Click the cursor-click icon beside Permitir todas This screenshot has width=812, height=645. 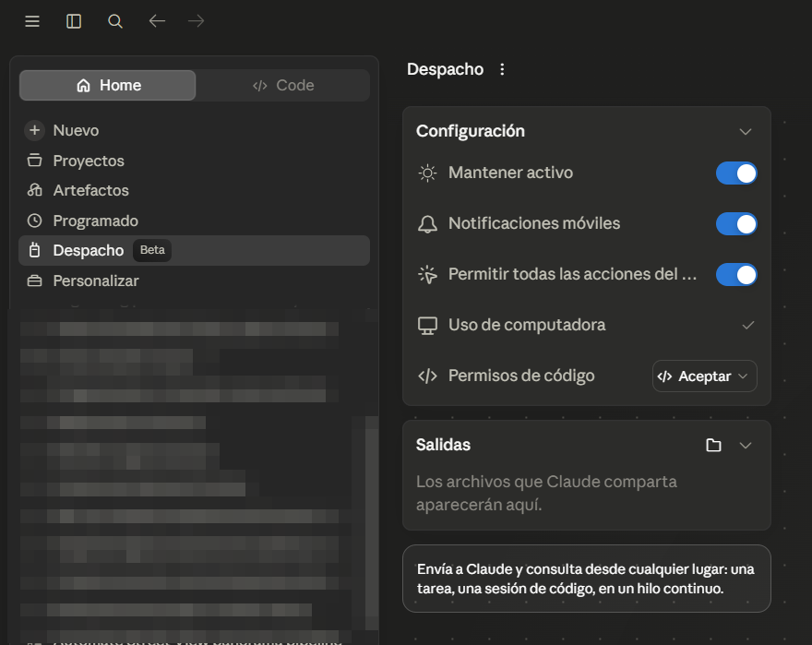tap(427, 275)
